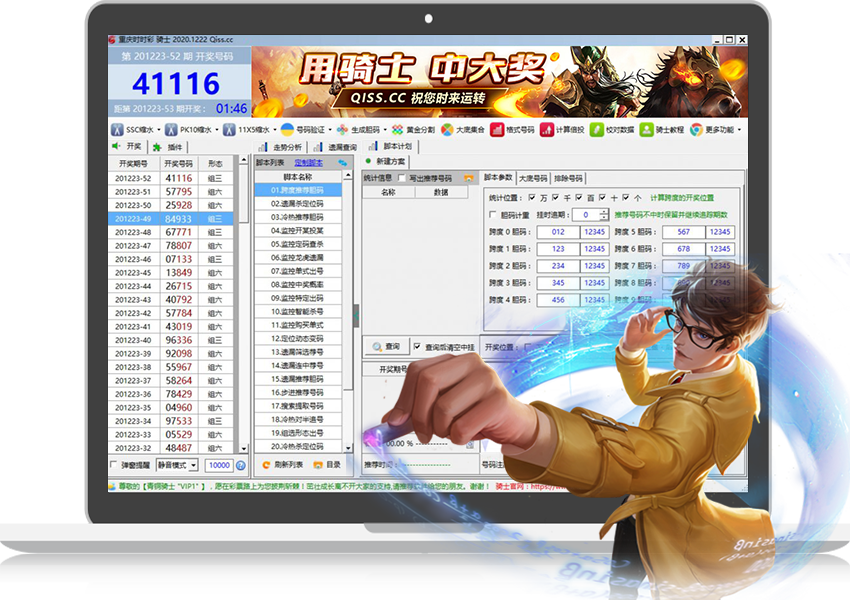
Task: Click the blue swap arrows beside 定制脚本
Action: point(343,163)
